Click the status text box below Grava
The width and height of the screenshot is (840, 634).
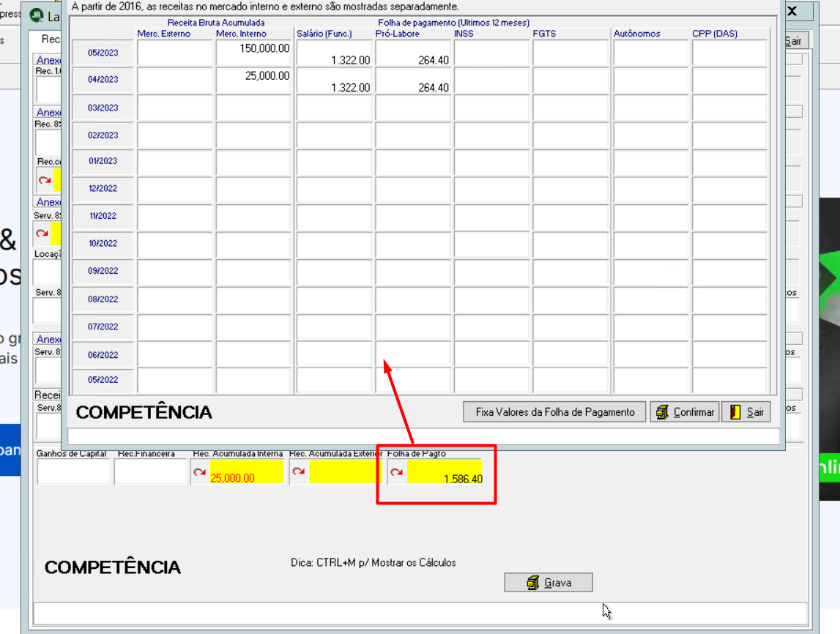tap(420, 613)
